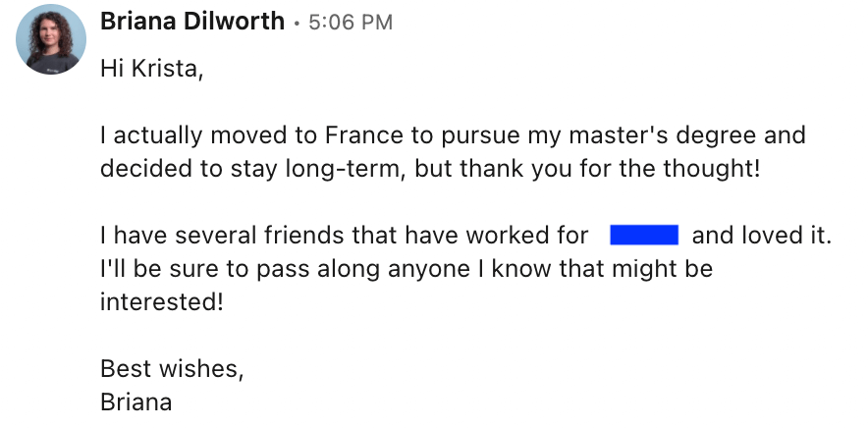Click Briana Dilworth's profile photo

tap(50, 39)
